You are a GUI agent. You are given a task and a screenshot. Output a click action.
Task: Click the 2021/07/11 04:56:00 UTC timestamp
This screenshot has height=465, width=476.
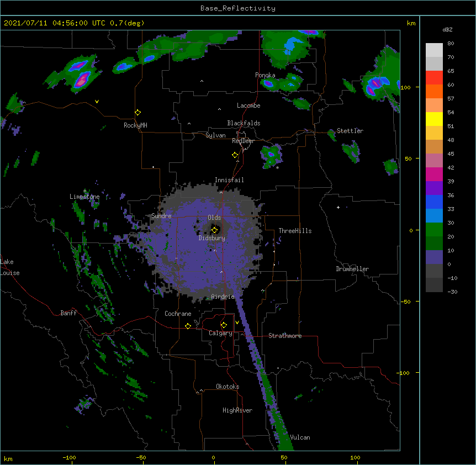pos(55,23)
